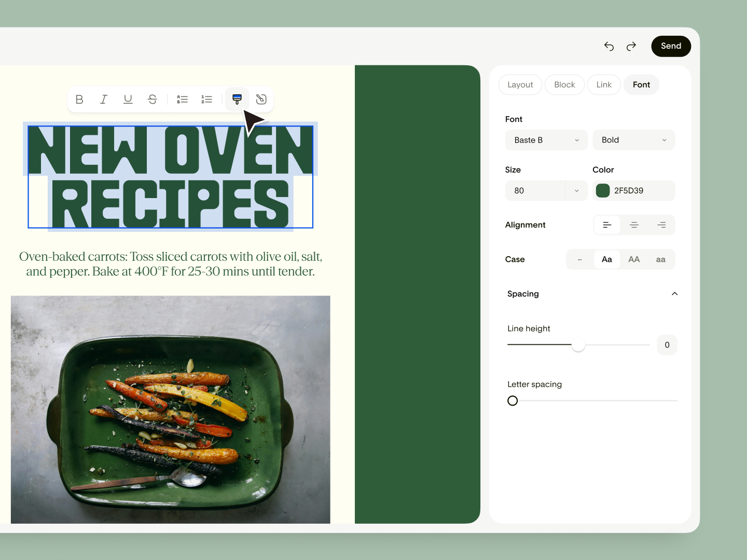This screenshot has height=560, width=747.
Task: Apply strikethrough from text toolbar
Action: click(153, 99)
